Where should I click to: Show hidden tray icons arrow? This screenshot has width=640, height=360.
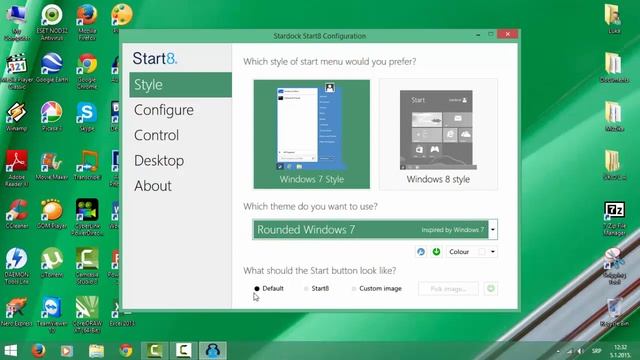(558, 351)
